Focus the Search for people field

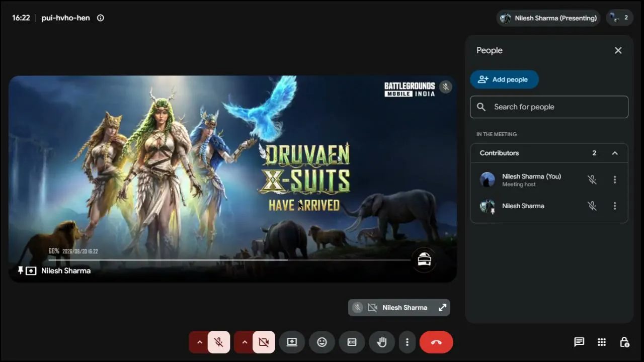(x=549, y=107)
